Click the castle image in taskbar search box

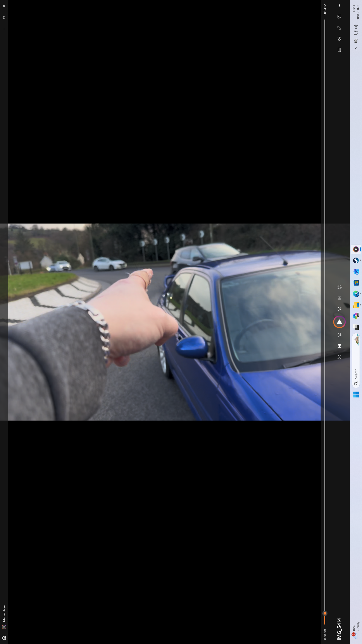(357, 339)
